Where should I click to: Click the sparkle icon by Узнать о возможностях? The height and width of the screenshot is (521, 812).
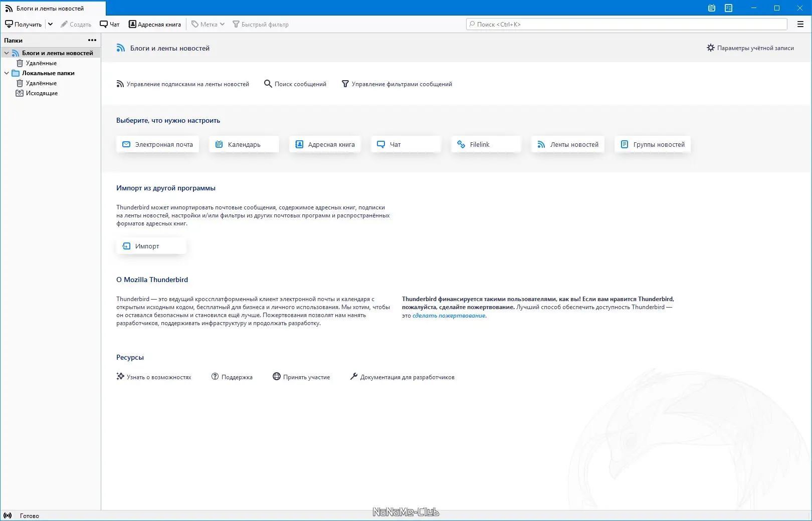120,377
